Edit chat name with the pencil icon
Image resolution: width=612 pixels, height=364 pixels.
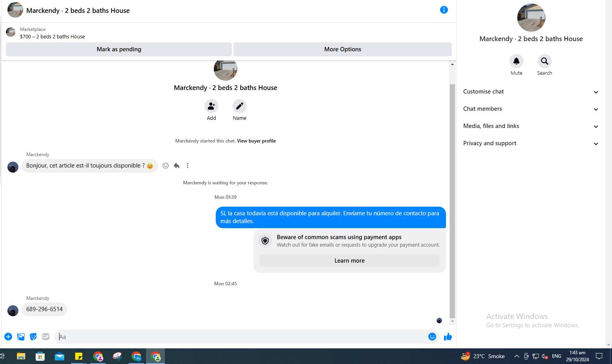[x=240, y=106]
